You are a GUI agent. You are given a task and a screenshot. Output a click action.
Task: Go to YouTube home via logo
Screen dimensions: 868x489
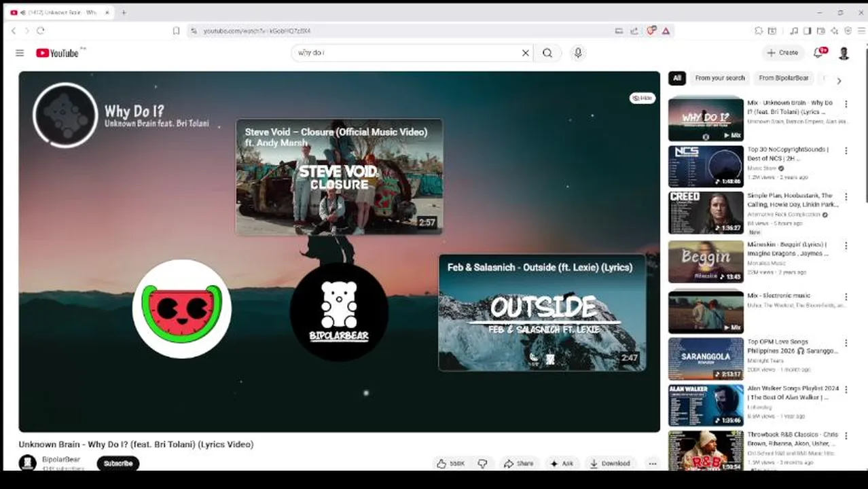(x=58, y=53)
